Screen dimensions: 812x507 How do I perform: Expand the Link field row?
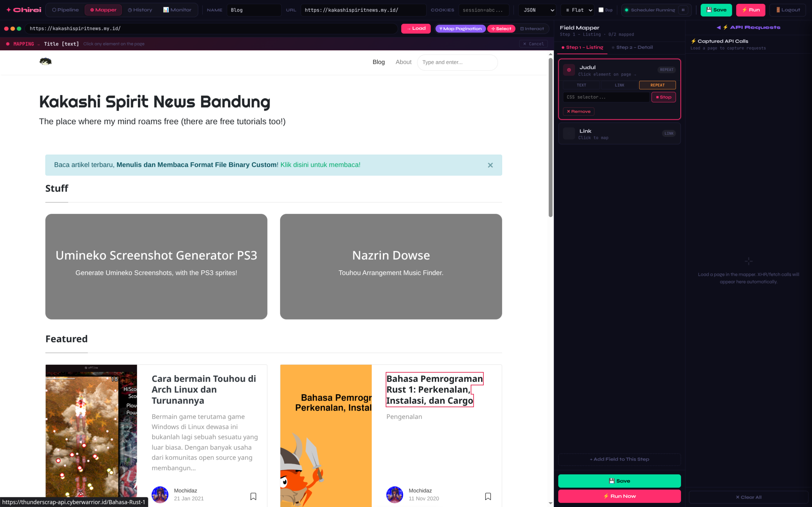click(619, 134)
